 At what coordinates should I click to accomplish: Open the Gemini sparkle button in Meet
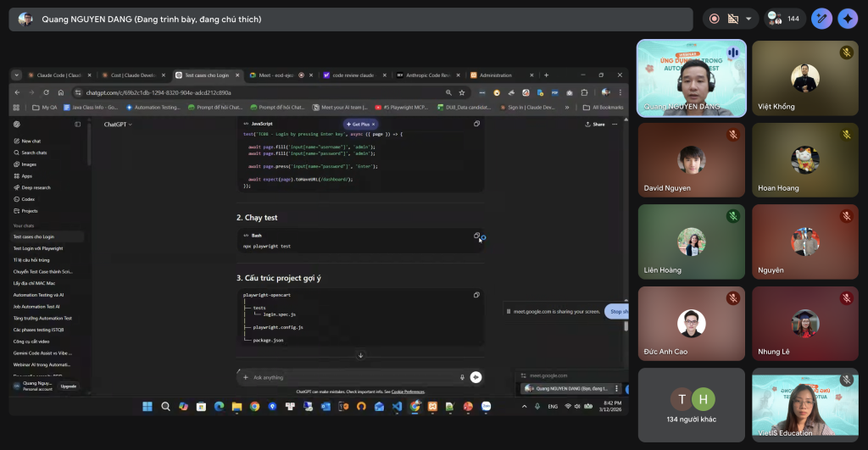click(847, 19)
